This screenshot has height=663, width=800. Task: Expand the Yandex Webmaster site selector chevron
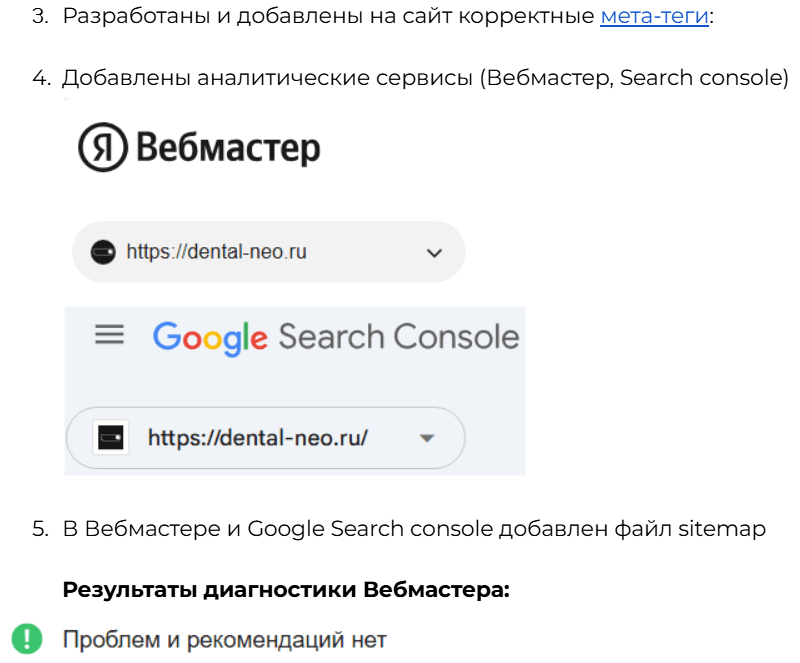434,253
